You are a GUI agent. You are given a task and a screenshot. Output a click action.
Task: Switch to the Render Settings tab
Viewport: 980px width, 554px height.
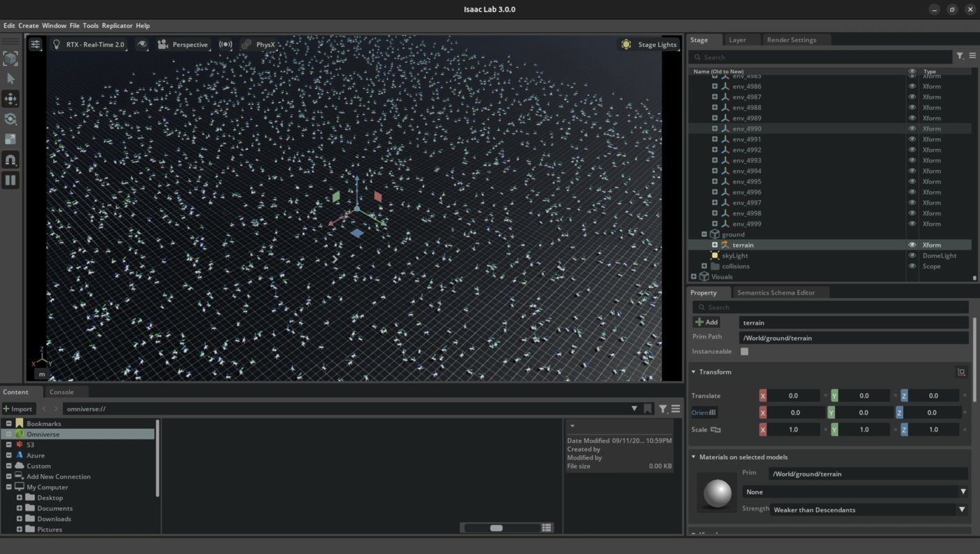(x=791, y=40)
